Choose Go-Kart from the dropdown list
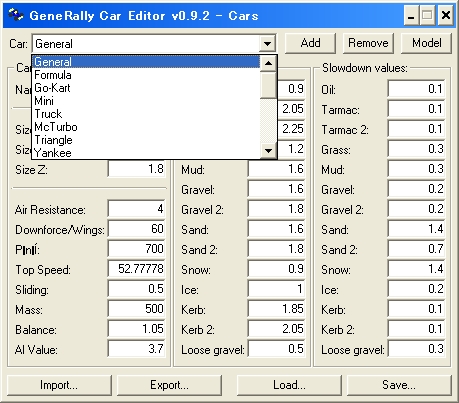 [x=146, y=88]
